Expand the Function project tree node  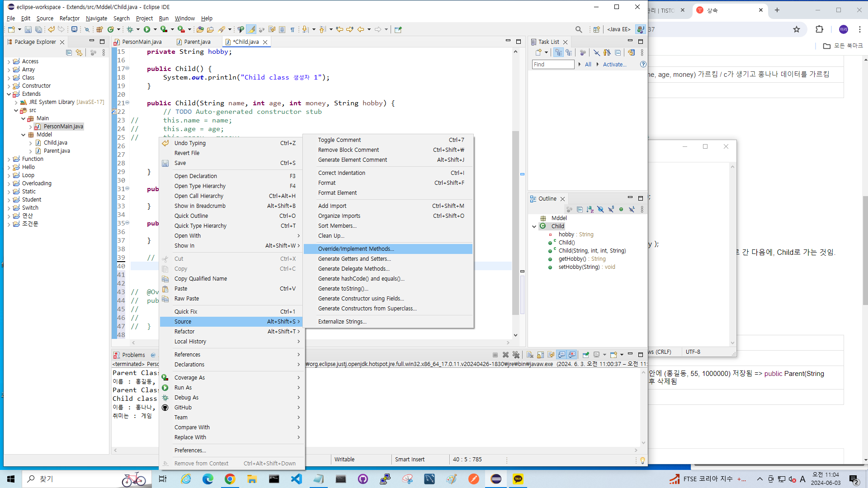click(x=9, y=159)
